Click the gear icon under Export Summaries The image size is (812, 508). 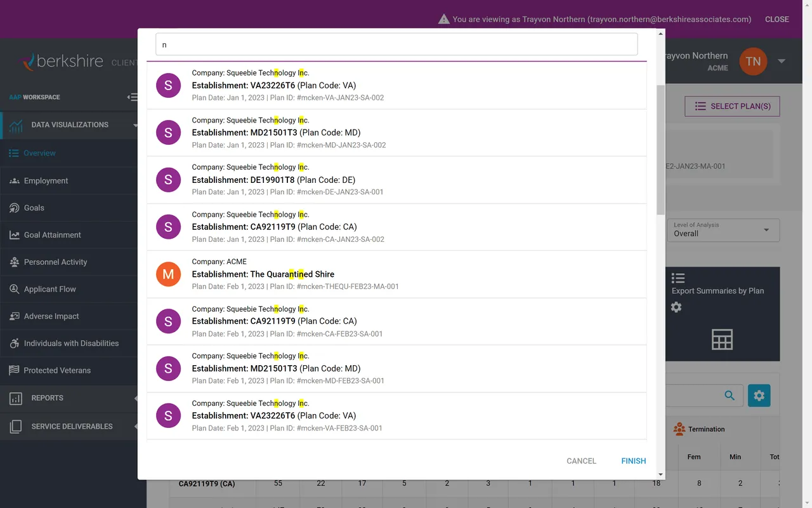click(x=676, y=307)
